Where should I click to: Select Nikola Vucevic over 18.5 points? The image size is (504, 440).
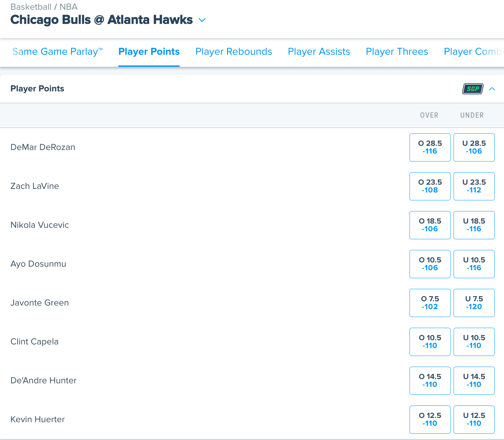430,225
